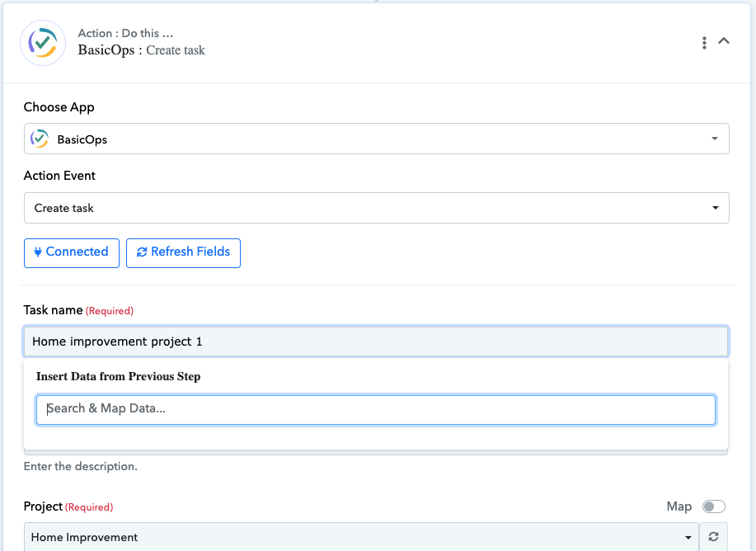
Task: Open the Action Event dropdown showing Create task
Action: [x=377, y=207]
